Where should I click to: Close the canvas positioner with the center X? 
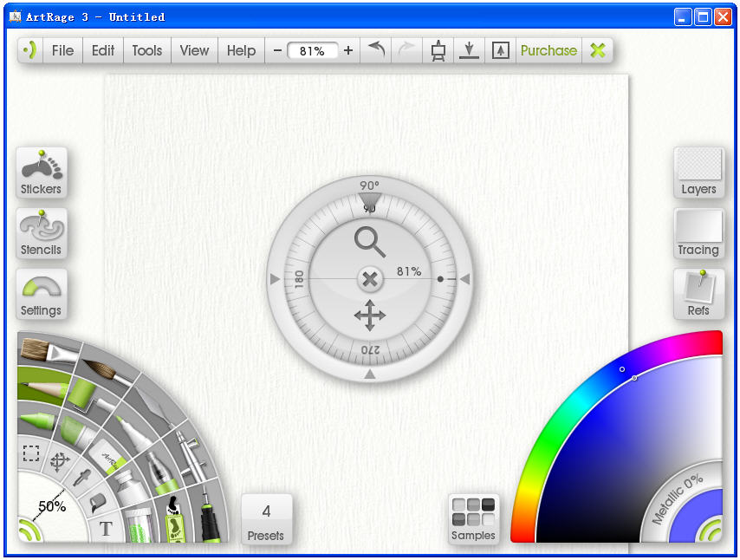(x=370, y=279)
